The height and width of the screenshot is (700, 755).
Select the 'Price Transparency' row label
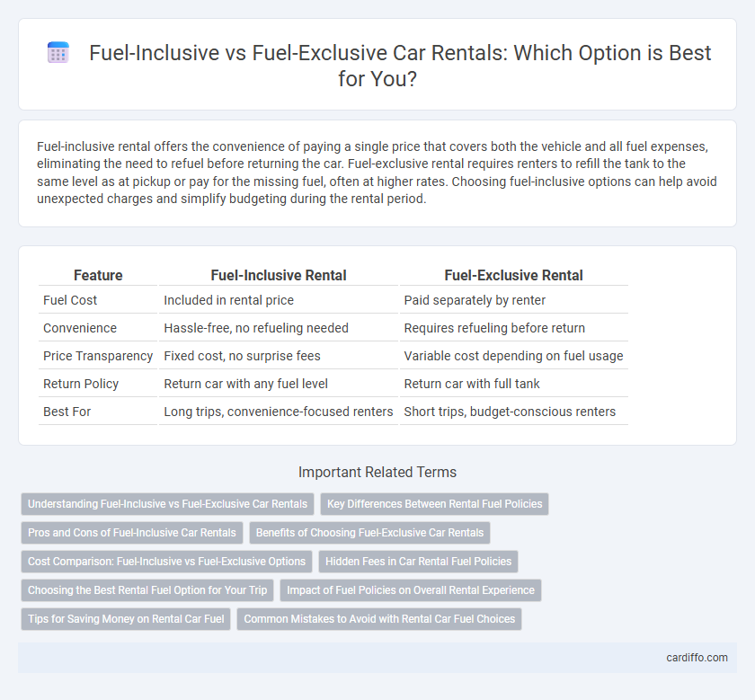click(98, 356)
